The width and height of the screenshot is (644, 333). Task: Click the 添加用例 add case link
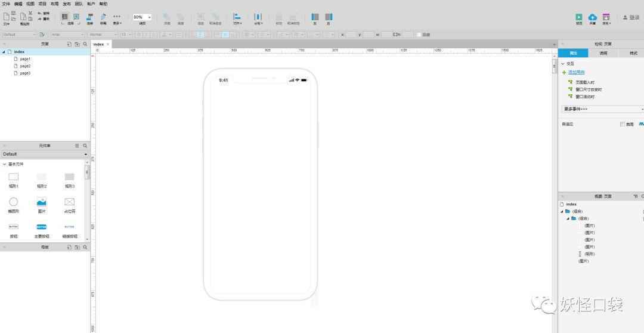(x=576, y=72)
